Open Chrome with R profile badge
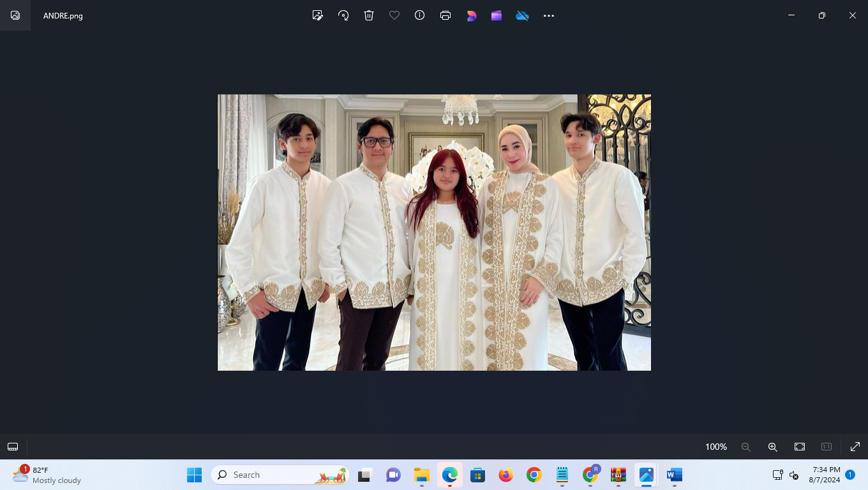Viewport: 868px width, 490px height. click(591, 474)
